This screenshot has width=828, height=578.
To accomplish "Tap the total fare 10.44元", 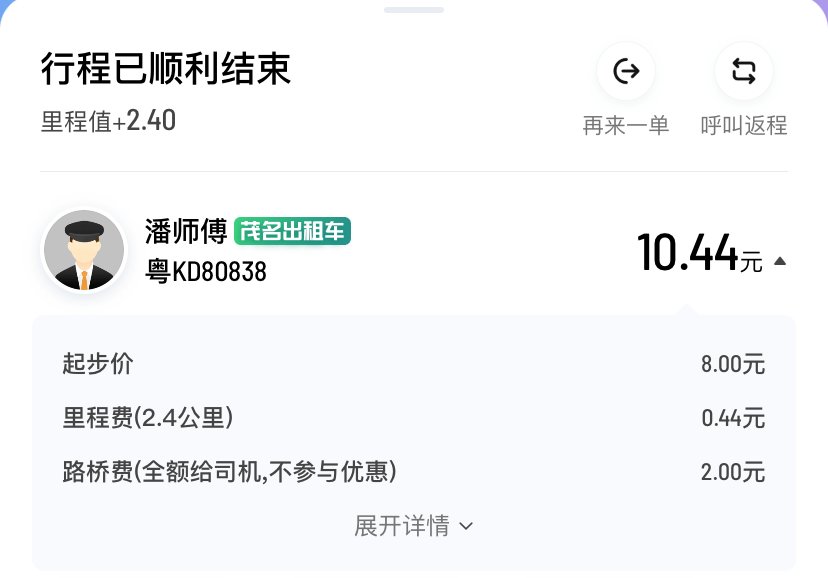I will 699,252.
